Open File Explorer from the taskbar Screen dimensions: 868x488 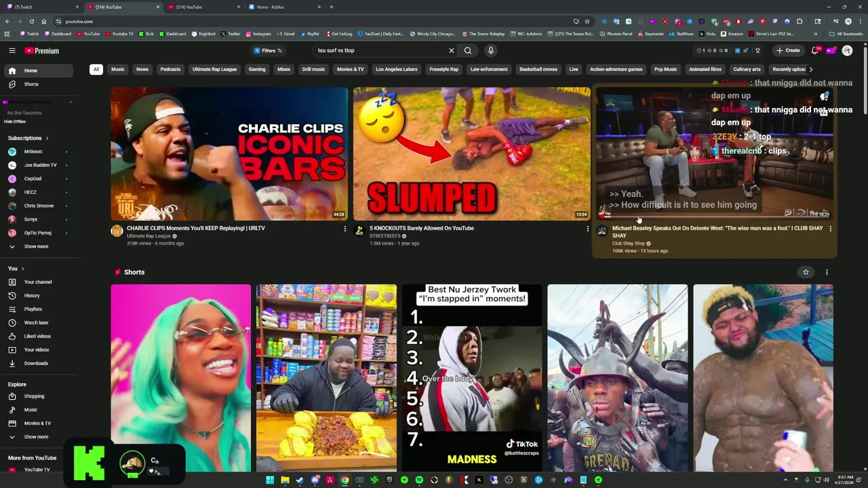pyautogui.click(x=285, y=480)
